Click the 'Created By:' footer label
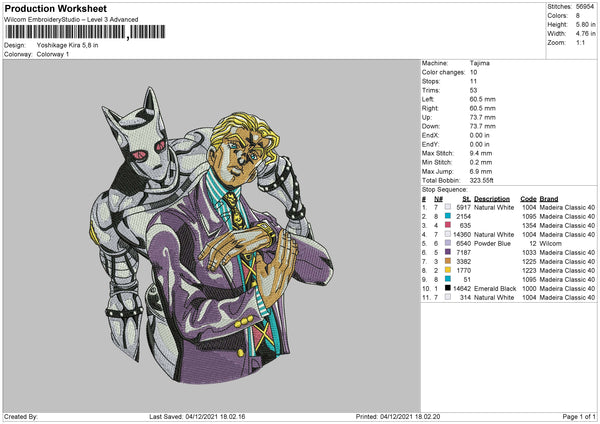This screenshot has height=424, width=600. [x=21, y=416]
